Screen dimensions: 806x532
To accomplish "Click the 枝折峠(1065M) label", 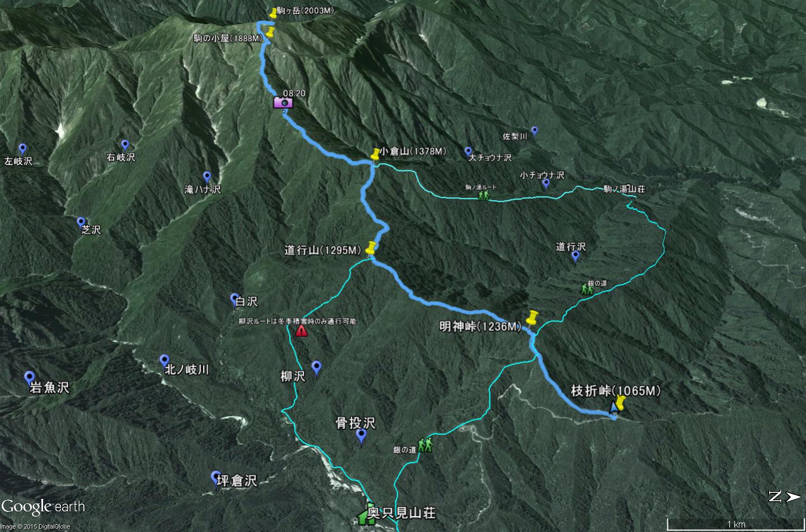I will [x=615, y=391].
